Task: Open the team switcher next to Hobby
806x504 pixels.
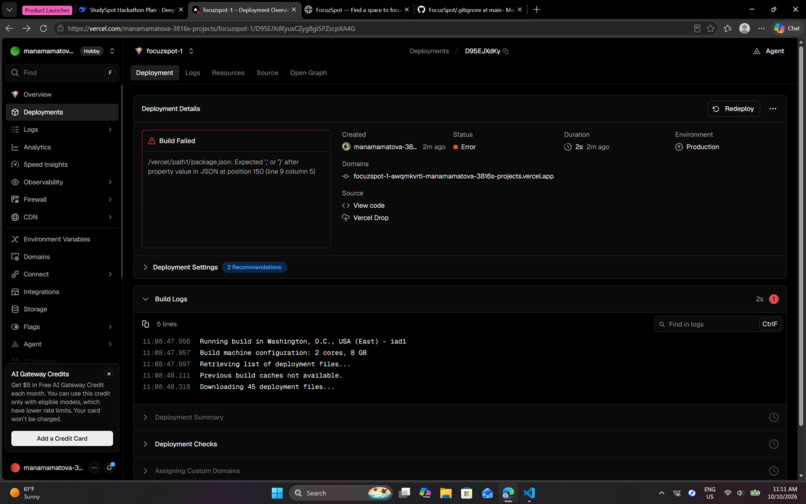Action: click(112, 51)
